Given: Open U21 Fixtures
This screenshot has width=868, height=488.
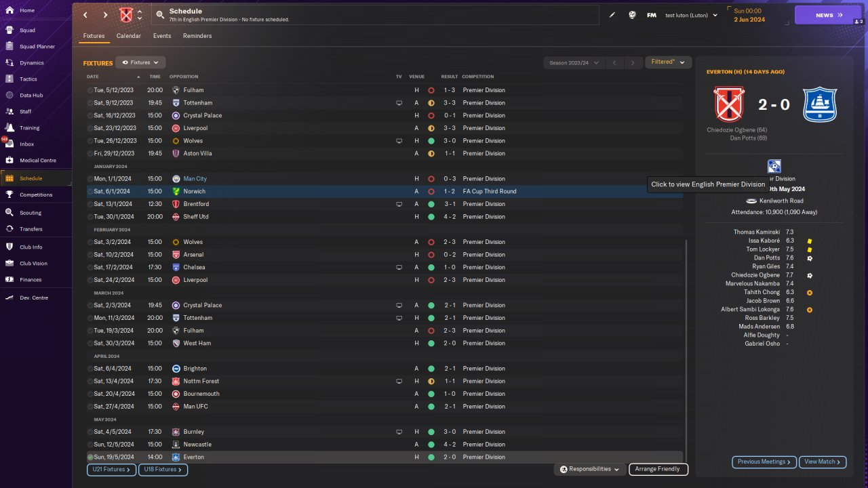Looking at the screenshot, I should coord(112,469).
